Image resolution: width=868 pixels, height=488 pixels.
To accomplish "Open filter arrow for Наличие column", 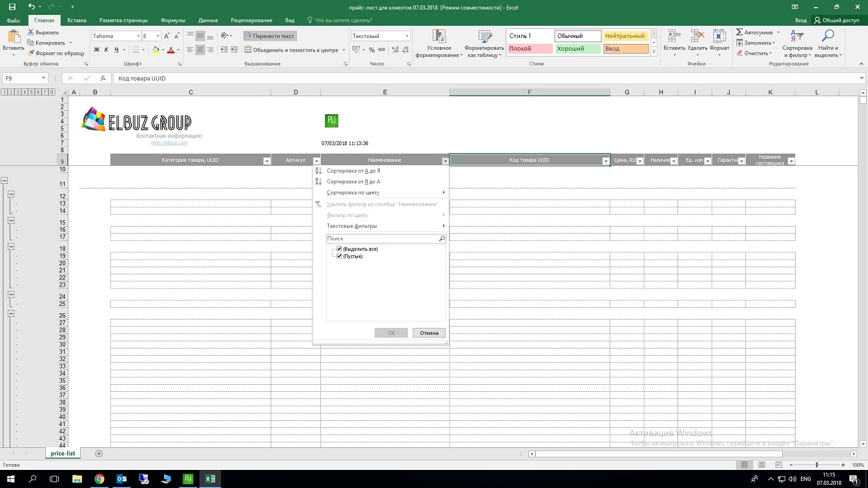I will 674,161.
